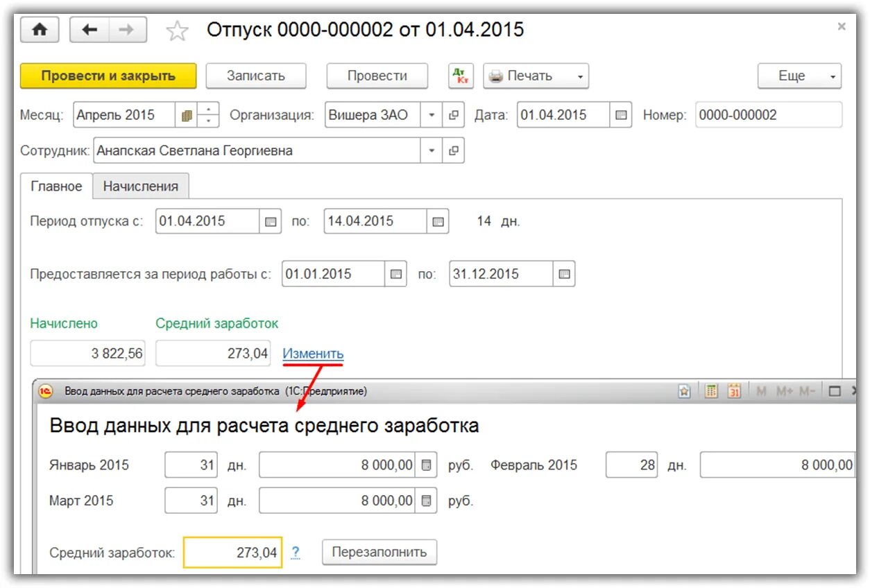The width and height of the screenshot is (870, 588).
Task: Navigate back with the left arrow
Action: 89,30
